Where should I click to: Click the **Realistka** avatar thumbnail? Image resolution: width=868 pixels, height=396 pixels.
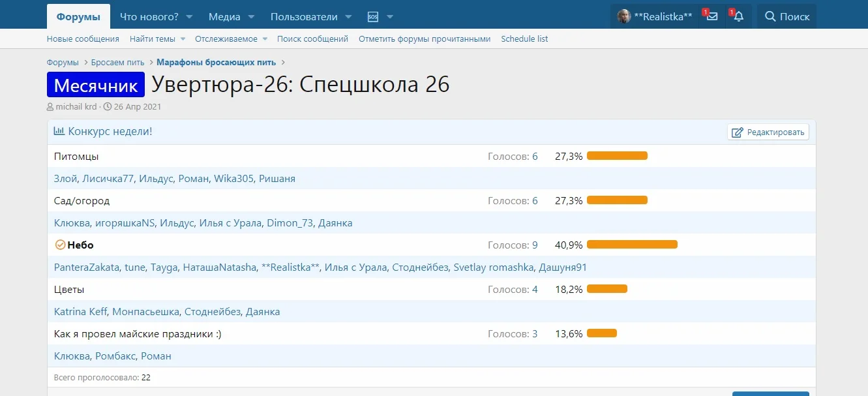click(624, 16)
